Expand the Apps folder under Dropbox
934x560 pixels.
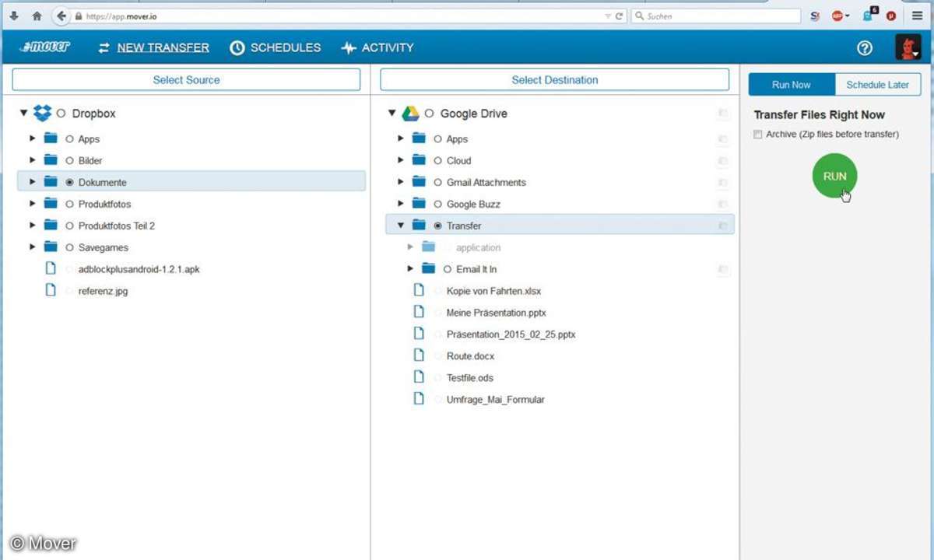(x=32, y=138)
